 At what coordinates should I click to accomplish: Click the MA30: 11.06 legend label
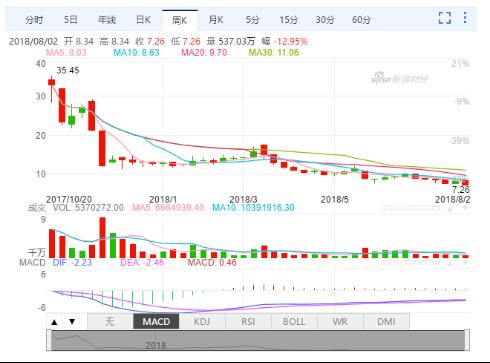[274, 52]
